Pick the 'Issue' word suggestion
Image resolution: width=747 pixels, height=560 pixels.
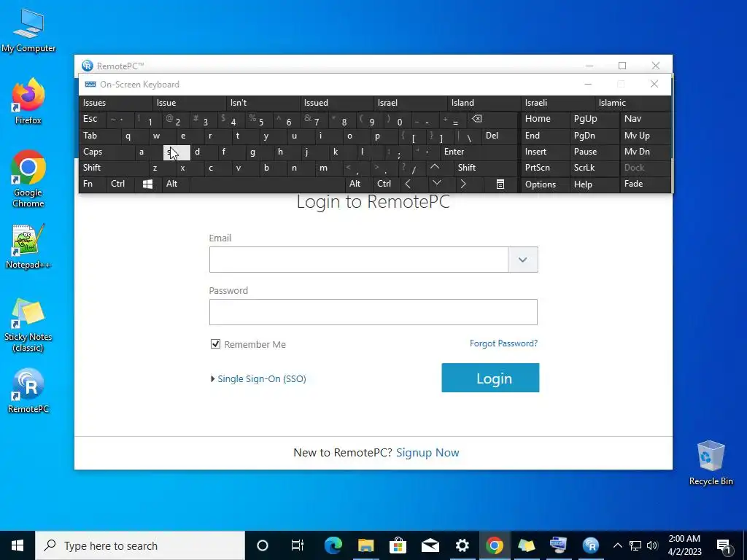pos(190,103)
